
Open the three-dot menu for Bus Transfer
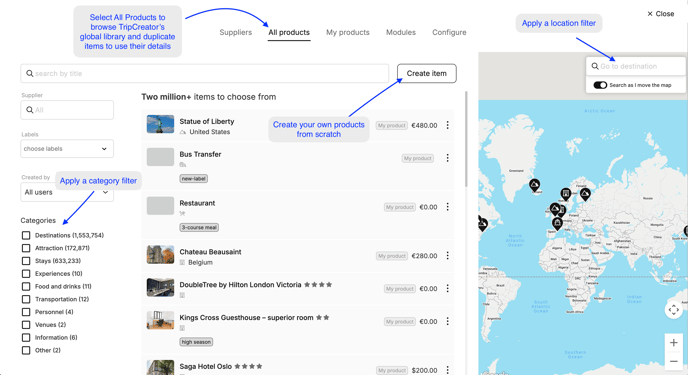(447, 158)
